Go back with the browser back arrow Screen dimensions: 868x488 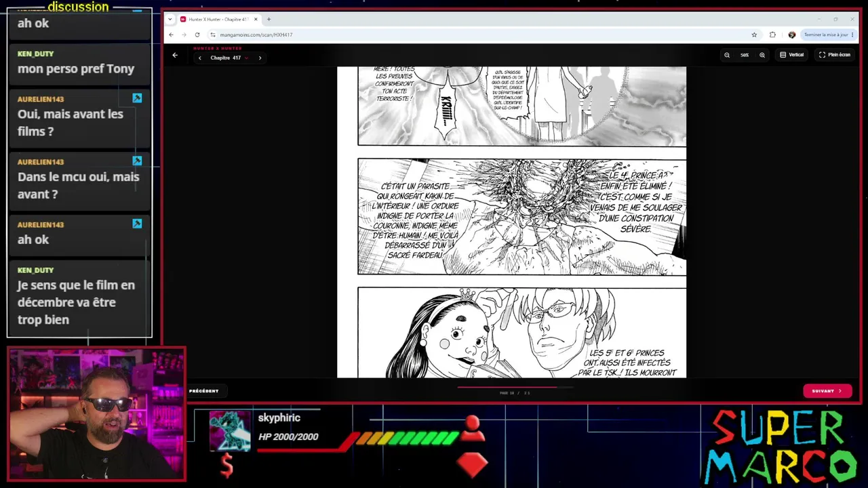coord(172,35)
